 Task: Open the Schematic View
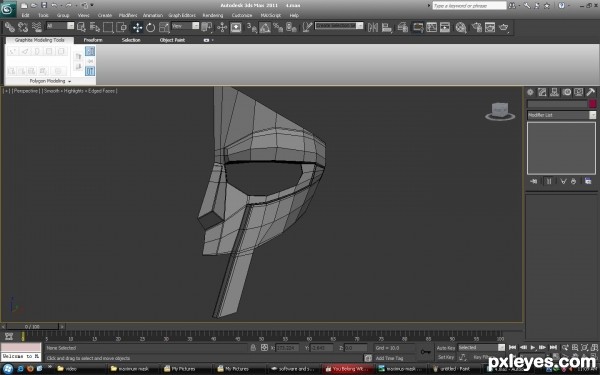click(x=445, y=27)
